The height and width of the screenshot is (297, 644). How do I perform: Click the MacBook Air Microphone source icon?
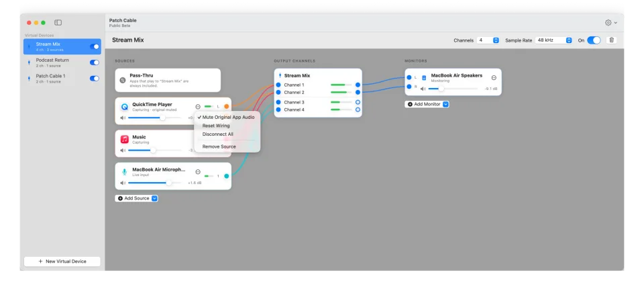point(125,172)
